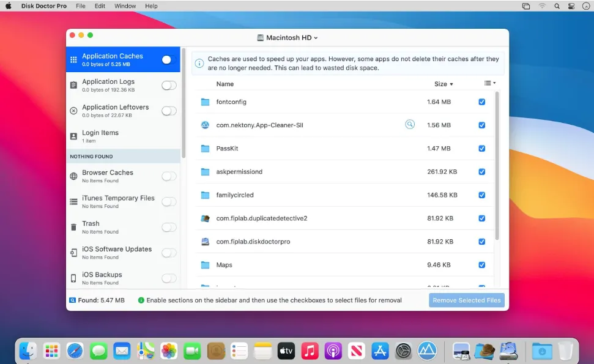Viewport: 594px width, 364px height.
Task: Toggle the Application Caches switch
Action: pos(169,59)
